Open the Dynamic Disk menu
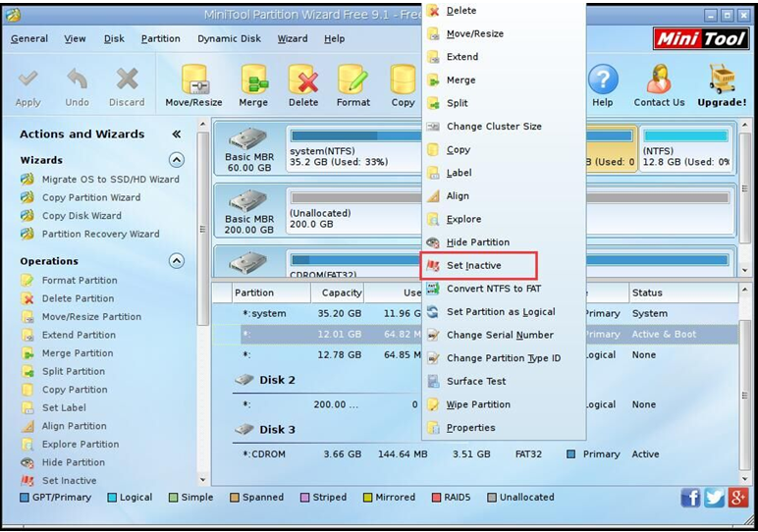The height and width of the screenshot is (532, 758). tap(229, 38)
